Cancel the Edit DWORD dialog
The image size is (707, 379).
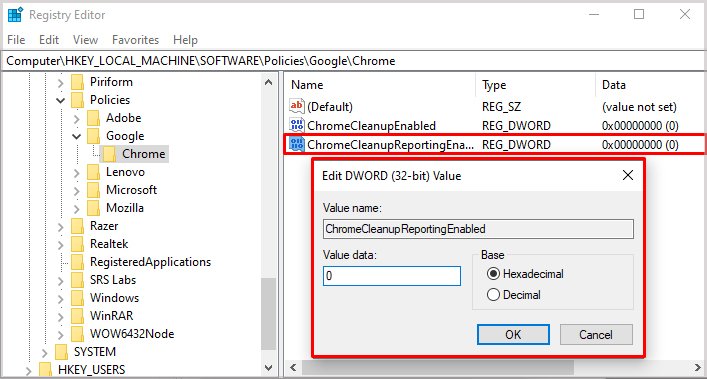pos(596,335)
